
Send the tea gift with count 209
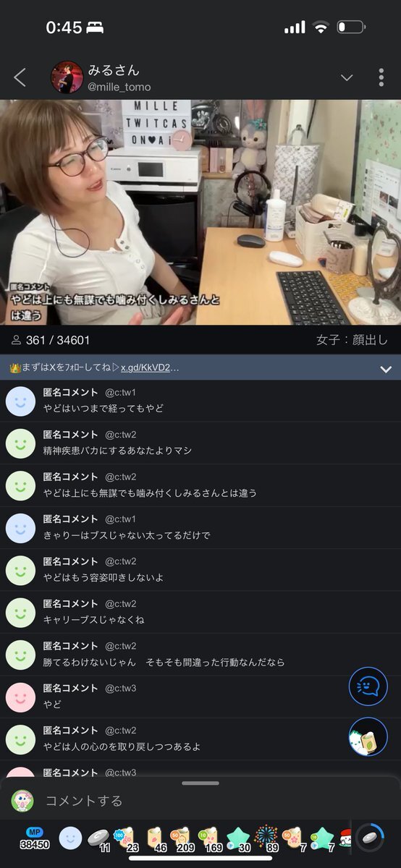click(182, 839)
